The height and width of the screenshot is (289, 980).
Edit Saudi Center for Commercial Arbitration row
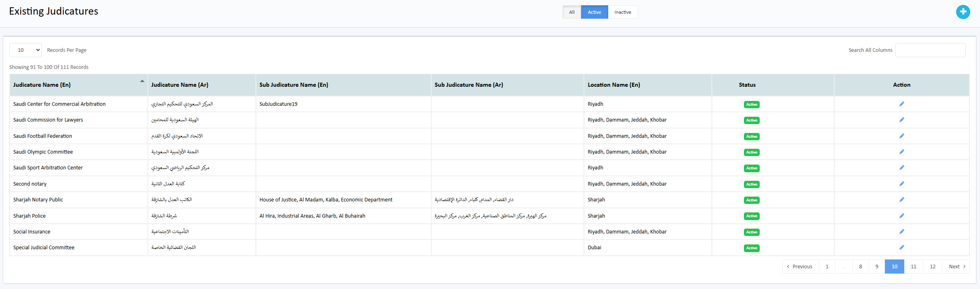click(x=901, y=104)
